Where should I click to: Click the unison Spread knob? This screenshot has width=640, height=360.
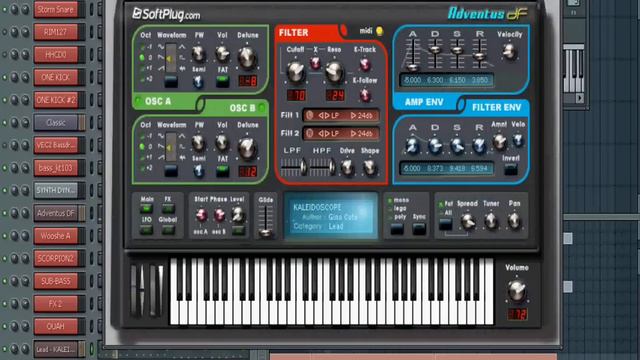click(468, 221)
